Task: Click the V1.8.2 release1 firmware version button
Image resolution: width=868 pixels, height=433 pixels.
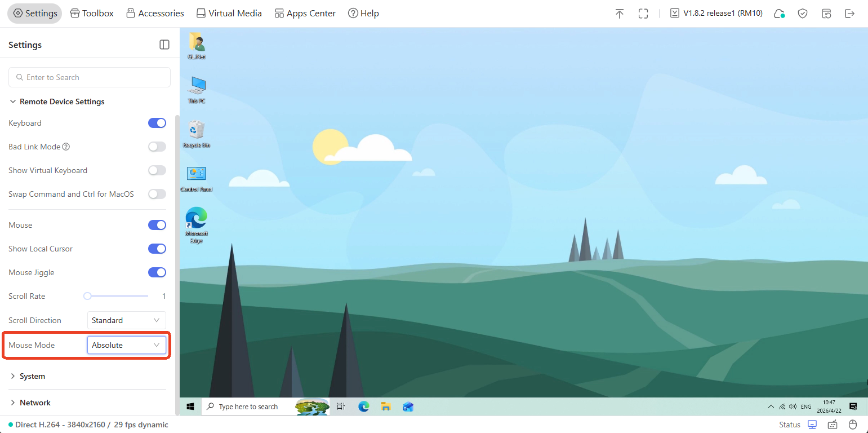Action: [716, 14]
